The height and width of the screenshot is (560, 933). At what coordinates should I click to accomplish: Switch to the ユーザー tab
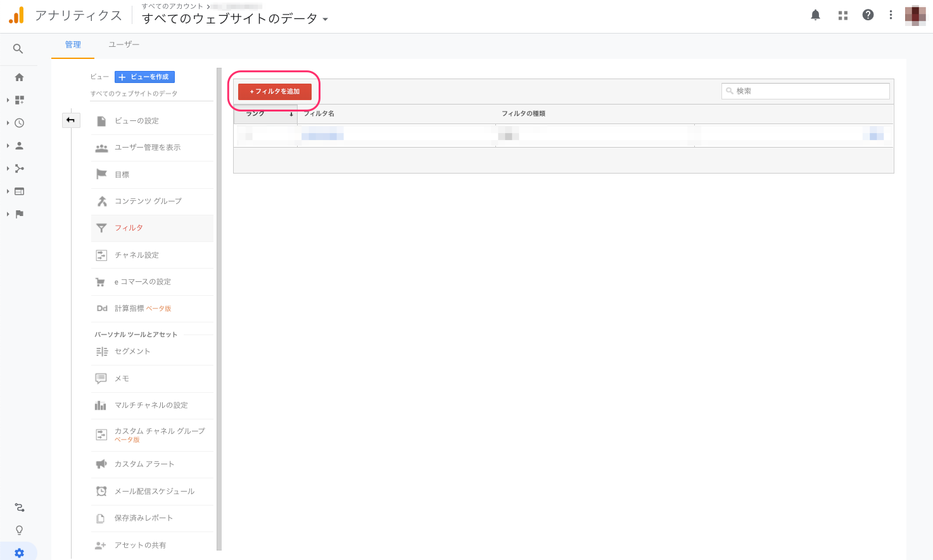(124, 45)
